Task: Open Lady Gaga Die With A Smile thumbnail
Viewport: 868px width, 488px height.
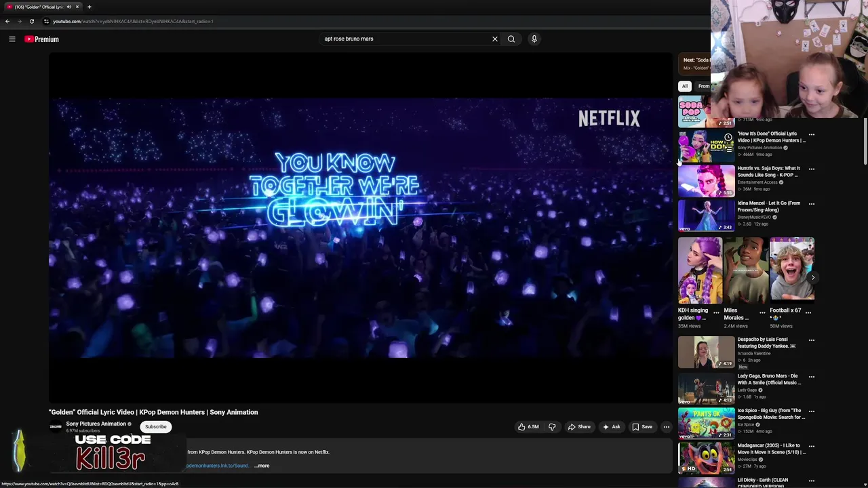Action: point(706,388)
